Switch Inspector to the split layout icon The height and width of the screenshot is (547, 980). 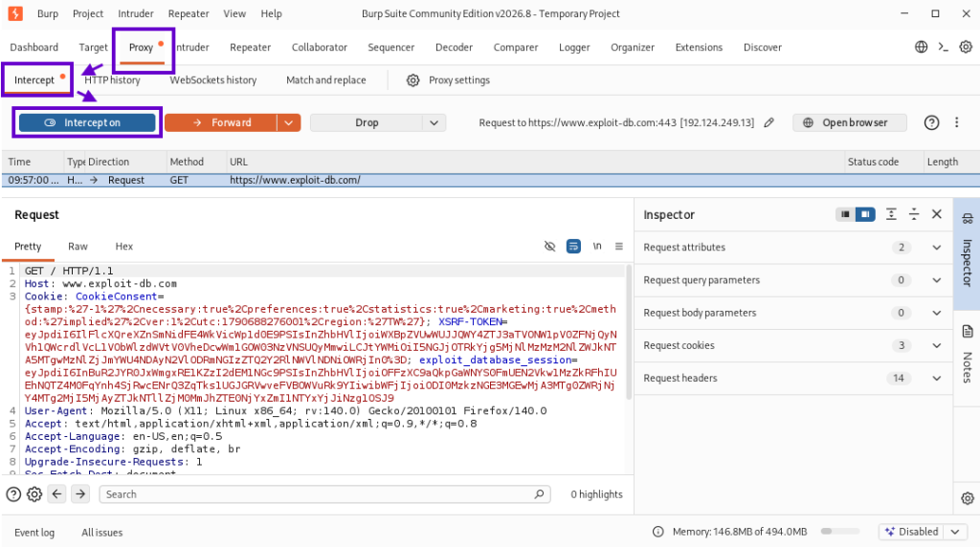coord(865,214)
